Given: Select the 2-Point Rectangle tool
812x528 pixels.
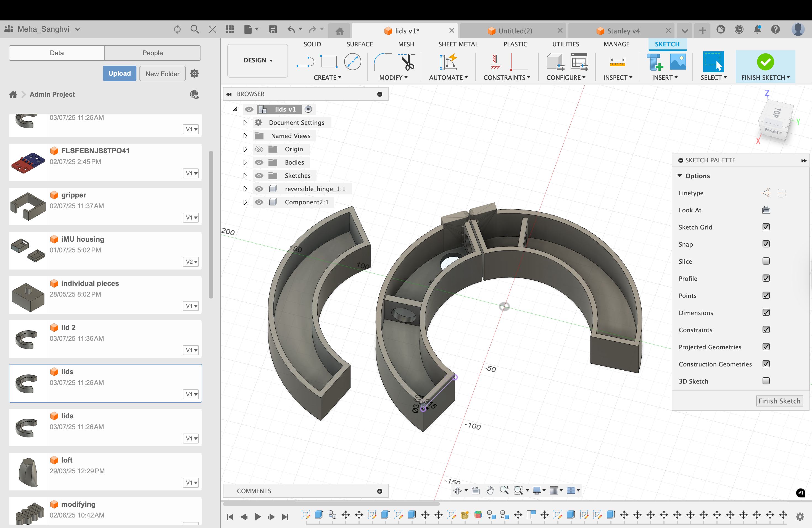Looking at the screenshot, I should (x=329, y=62).
